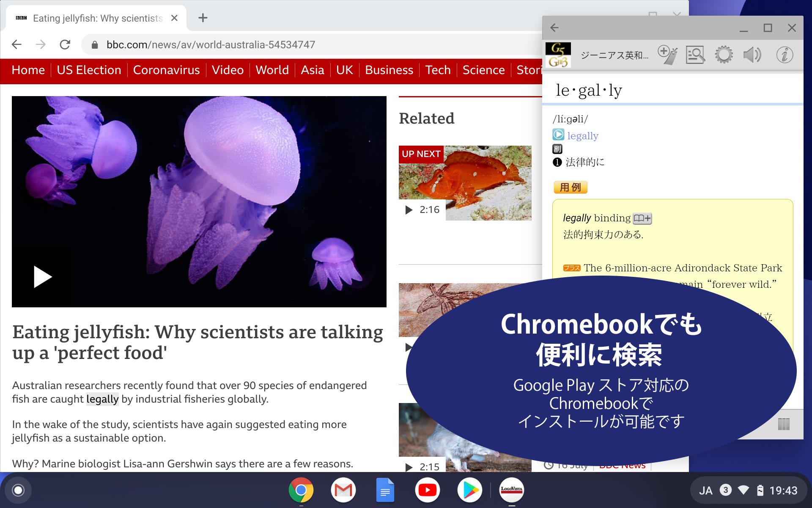812x508 pixels.
Task: Open the status tray clock 19:43
Action: coord(783,491)
